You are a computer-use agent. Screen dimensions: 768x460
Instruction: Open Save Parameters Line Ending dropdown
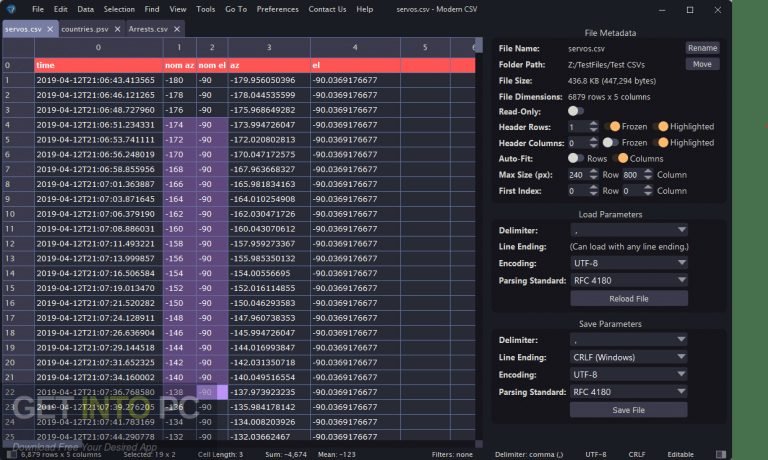pos(628,357)
